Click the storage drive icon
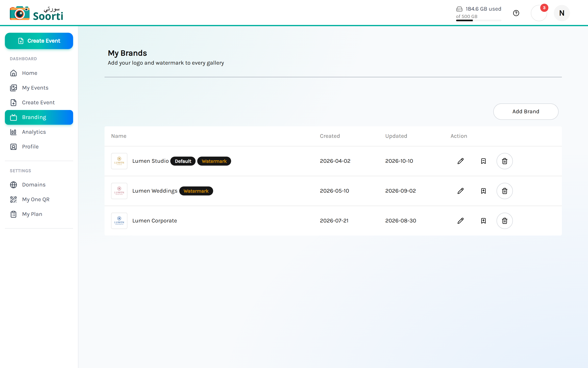Viewport: 588px width, 368px height. pos(459,9)
